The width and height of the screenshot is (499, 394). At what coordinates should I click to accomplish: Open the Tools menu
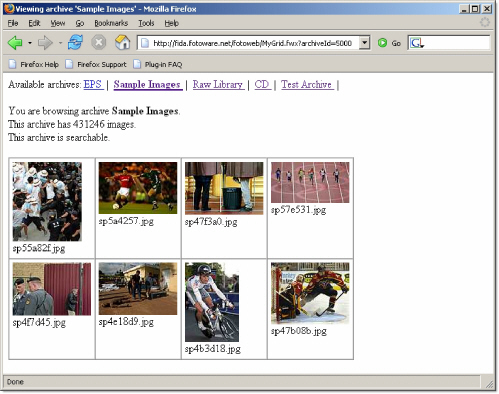point(146,23)
